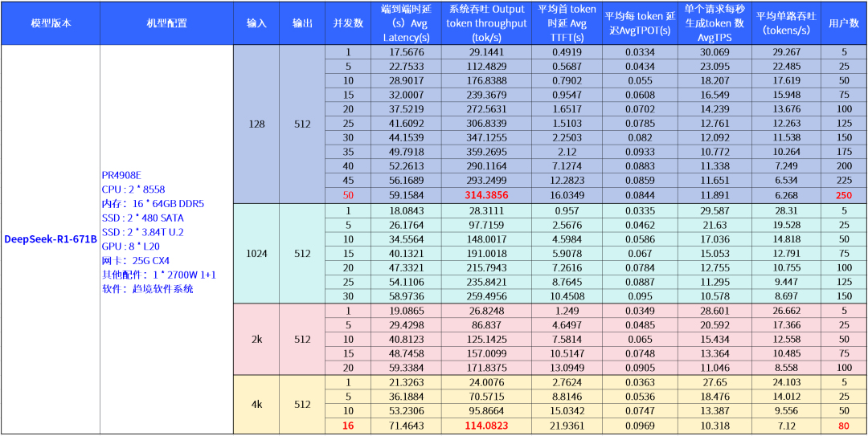Screen dimensions: 868x436
Task: Click the 输入 column header
Action: (x=256, y=23)
